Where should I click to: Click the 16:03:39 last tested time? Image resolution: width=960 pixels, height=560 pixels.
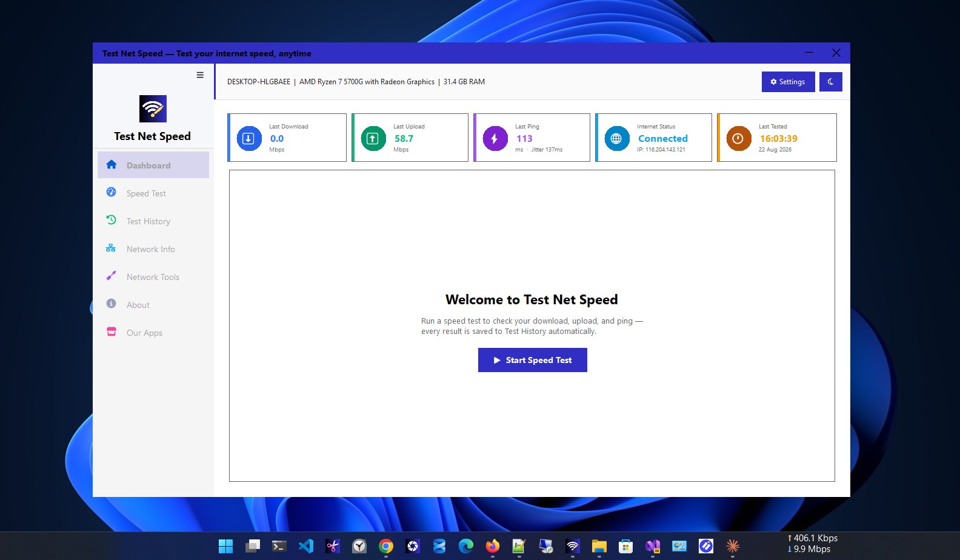click(x=779, y=139)
